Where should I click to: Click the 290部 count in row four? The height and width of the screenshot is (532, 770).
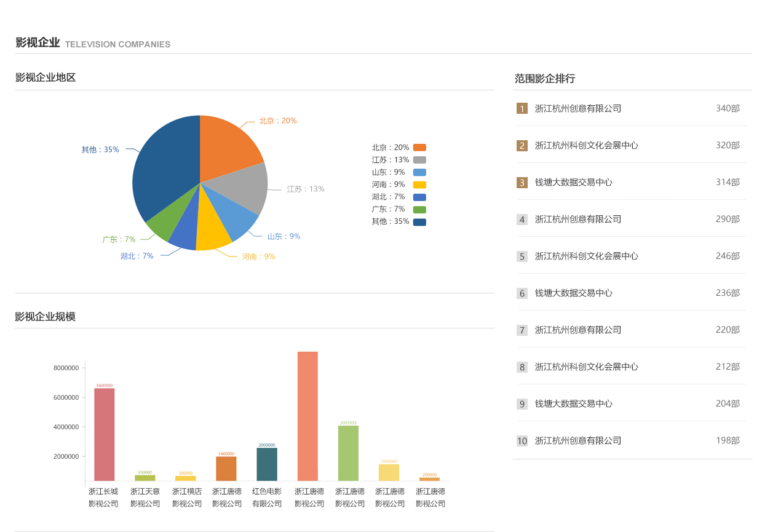[728, 219]
